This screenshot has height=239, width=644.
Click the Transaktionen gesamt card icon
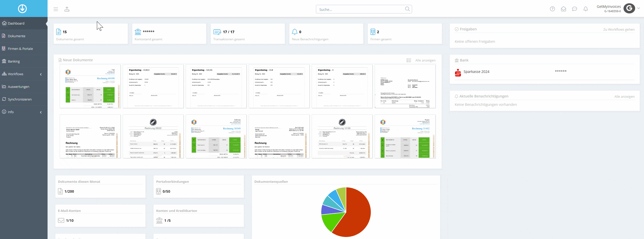coord(217,32)
